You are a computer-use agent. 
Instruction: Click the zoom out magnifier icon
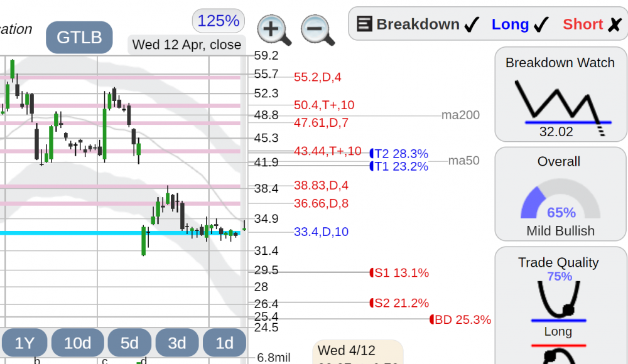(318, 30)
